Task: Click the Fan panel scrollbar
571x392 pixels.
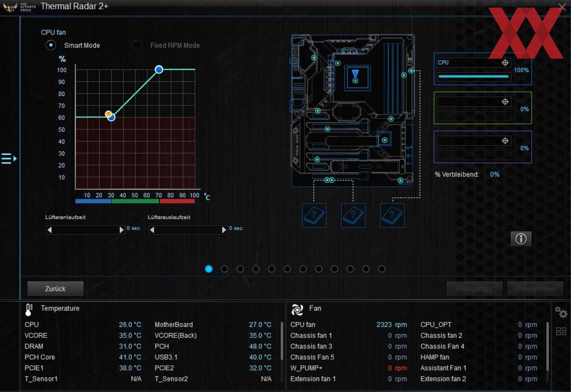Action: [x=547, y=347]
